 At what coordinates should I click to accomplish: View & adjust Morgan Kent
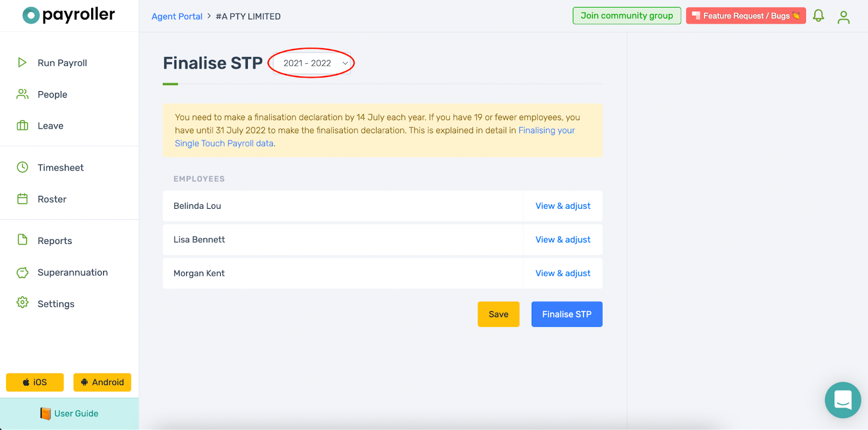(563, 273)
